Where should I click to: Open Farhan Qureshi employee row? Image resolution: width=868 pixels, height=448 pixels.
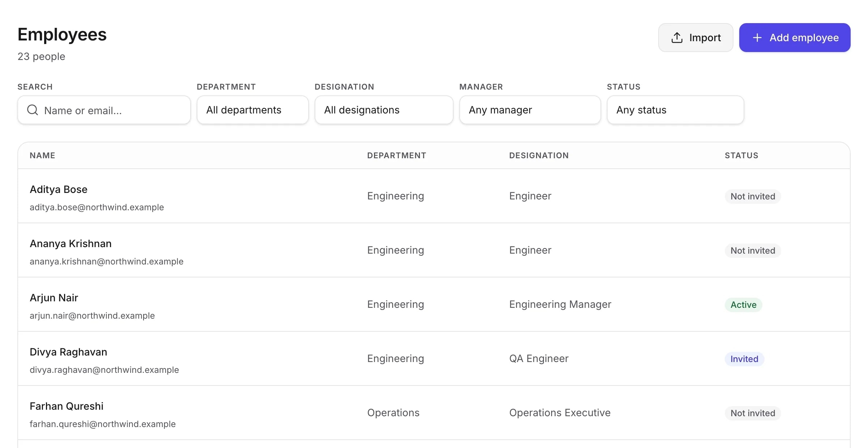click(434, 413)
